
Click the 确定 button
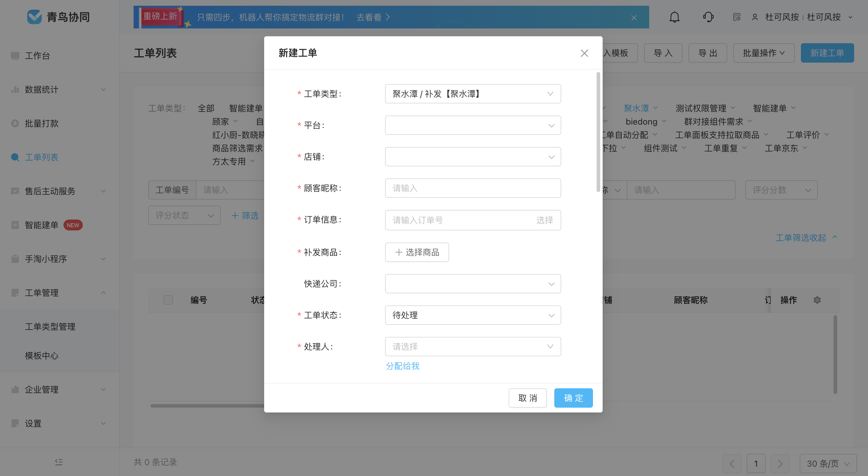click(x=574, y=398)
